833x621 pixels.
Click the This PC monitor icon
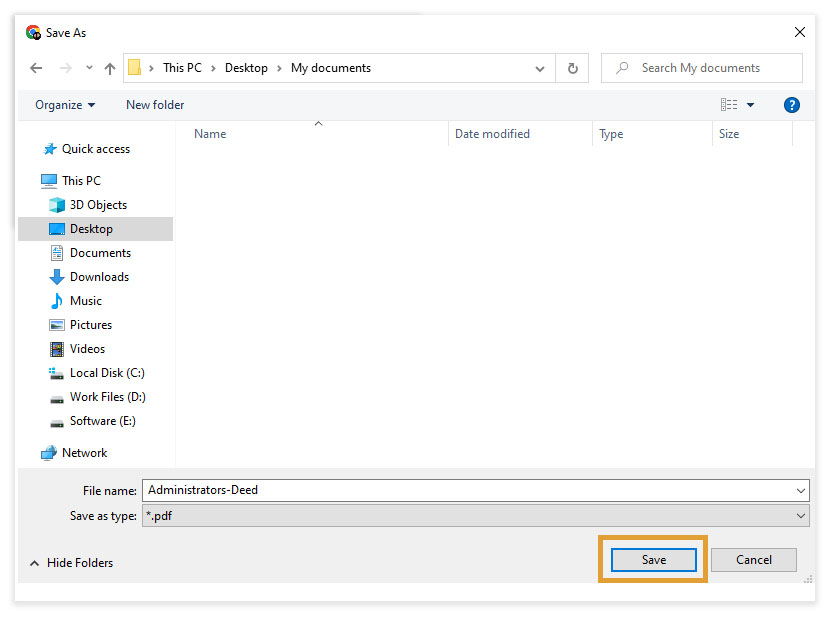pos(49,181)
